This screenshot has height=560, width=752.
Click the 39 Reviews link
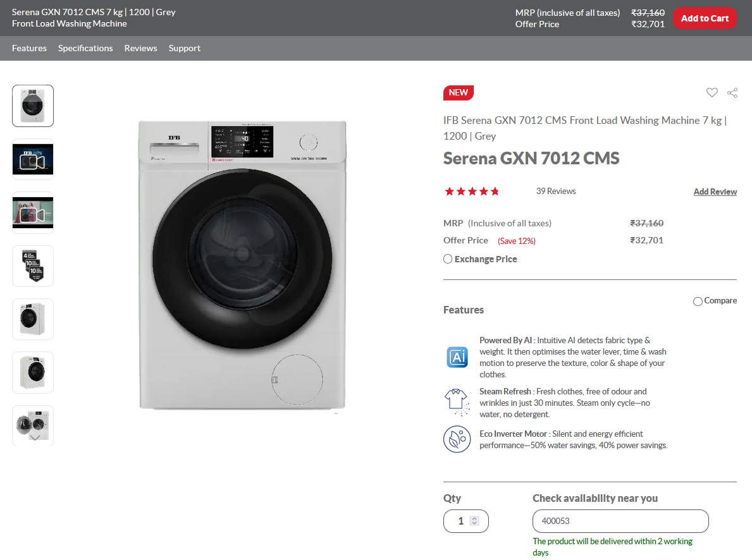(556, 192)
